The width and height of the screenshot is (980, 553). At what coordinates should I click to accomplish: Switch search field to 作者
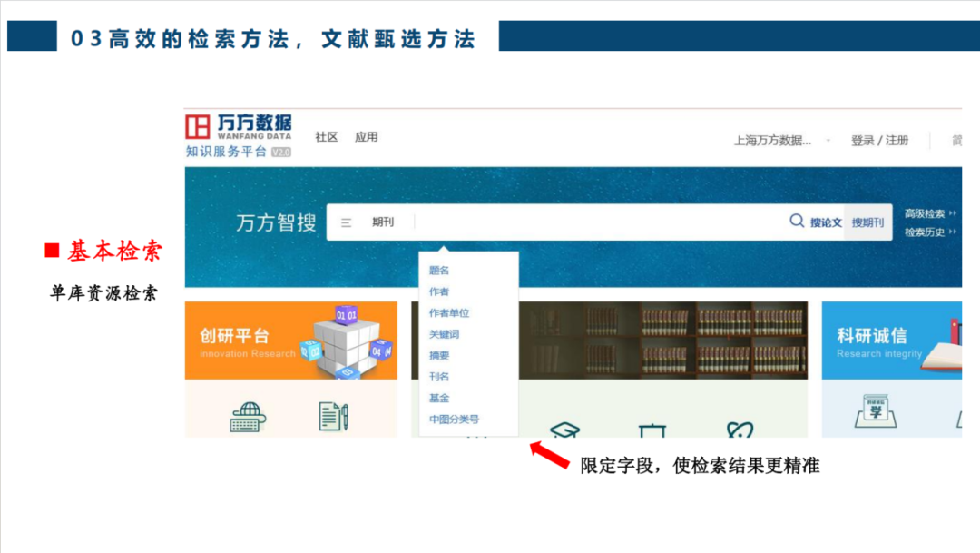[441, 291]
